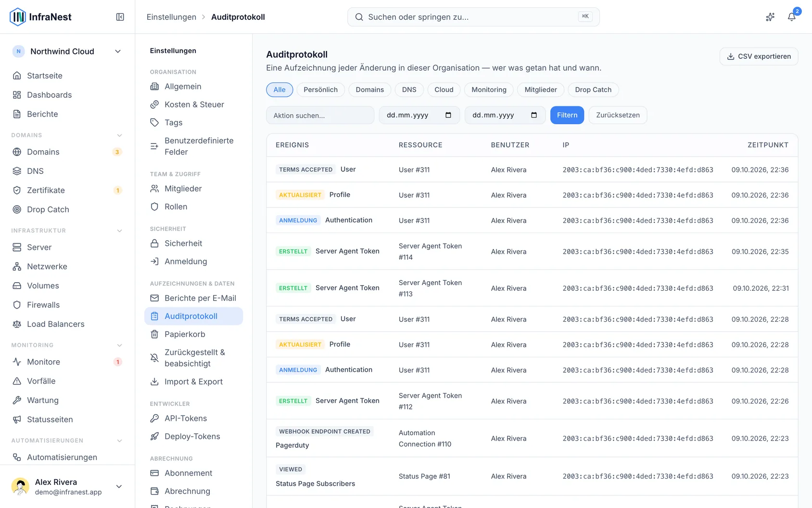Click Automation Connection #110 resource

[x=425, y=438]
